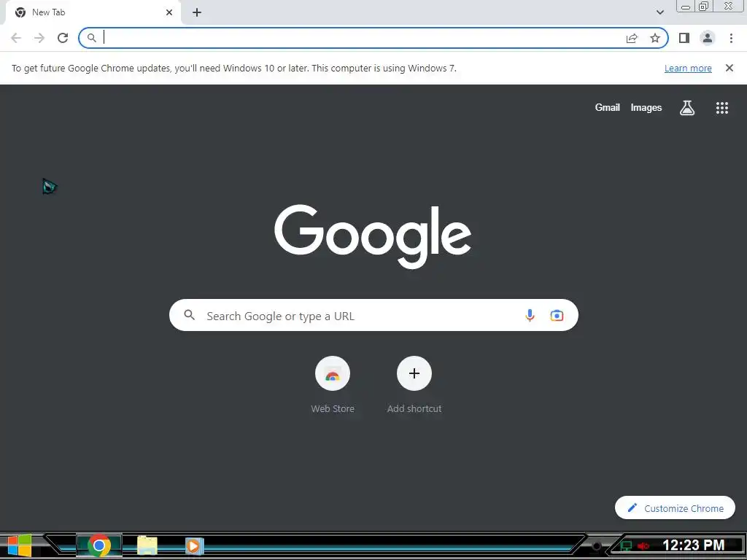The width and height of the screenshot is (747, 560).
Task: Click the network tray icon
Action: pos(626,546)
